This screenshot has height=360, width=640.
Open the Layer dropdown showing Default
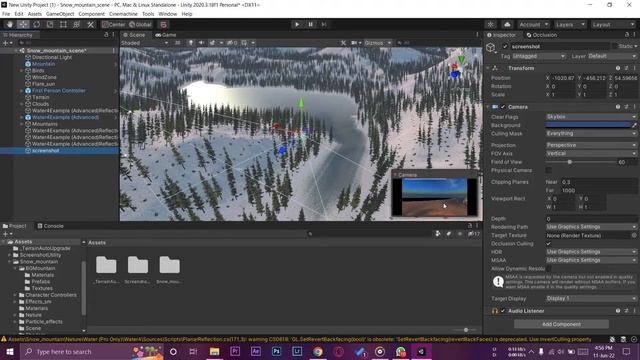[612, 56]
